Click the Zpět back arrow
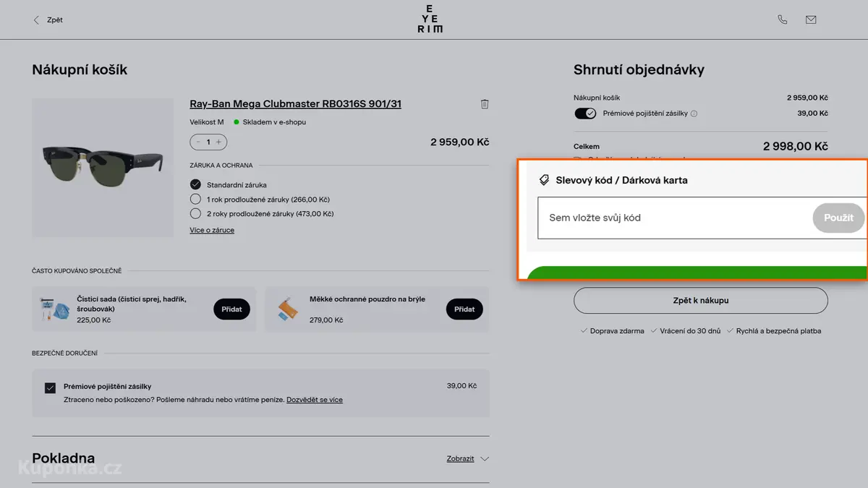Screen dimensions: 868x488 pos(36,20)
